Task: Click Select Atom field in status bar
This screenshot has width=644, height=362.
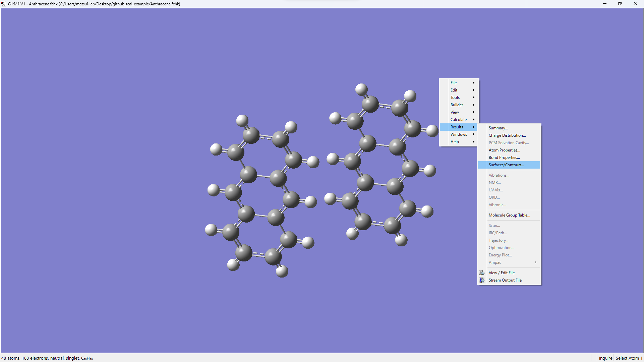Action: [629, 358]
